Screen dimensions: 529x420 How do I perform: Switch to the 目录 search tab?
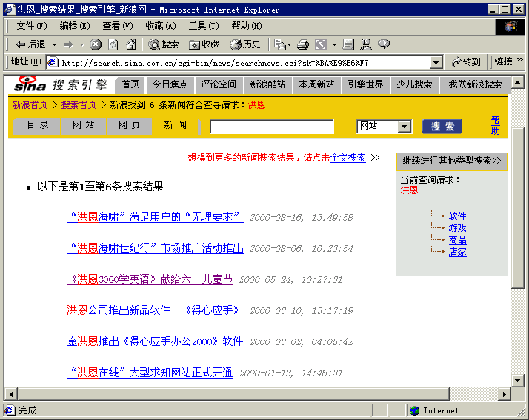point(38,125)
